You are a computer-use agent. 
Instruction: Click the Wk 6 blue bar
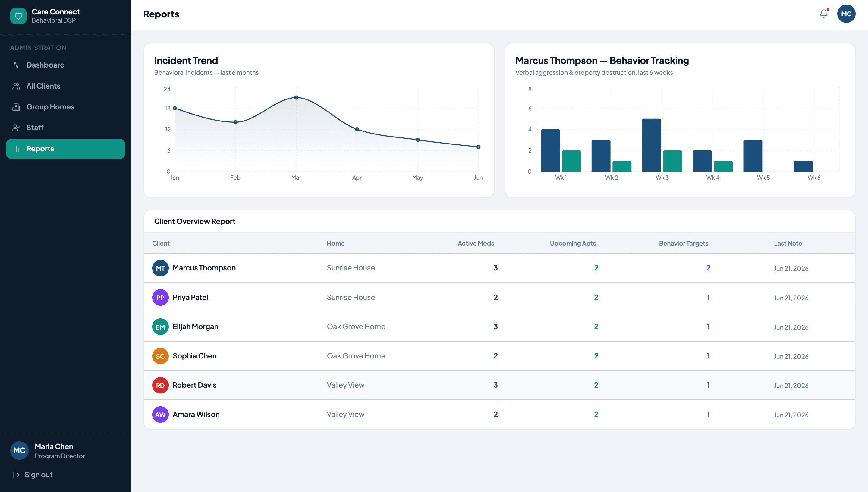tap(803, 166)
